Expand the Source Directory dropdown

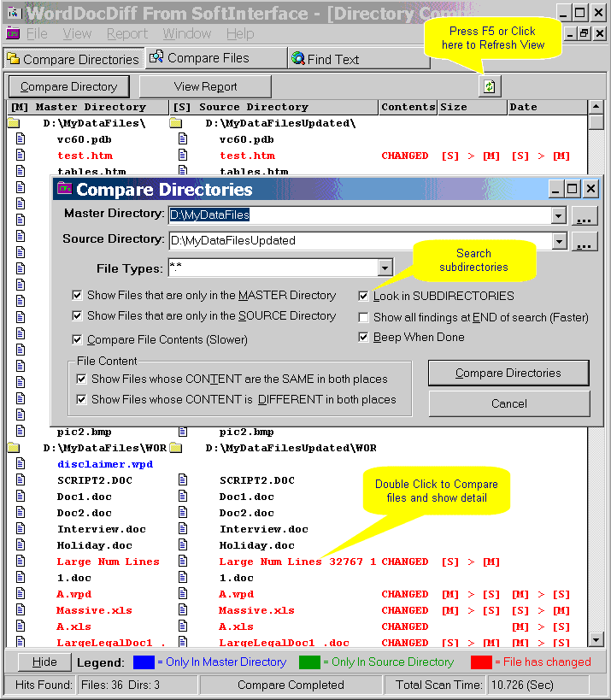click(559, 242)
